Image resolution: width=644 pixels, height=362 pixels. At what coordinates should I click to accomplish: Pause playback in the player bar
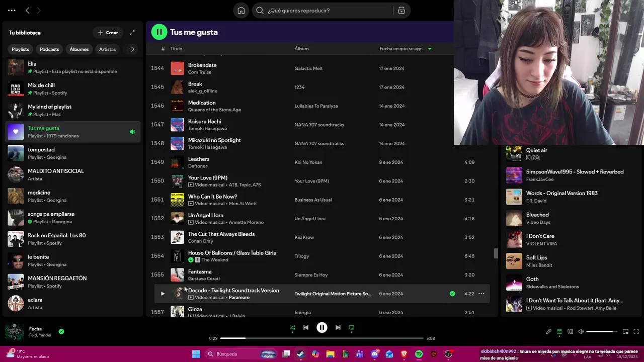[x=322, y=327]
